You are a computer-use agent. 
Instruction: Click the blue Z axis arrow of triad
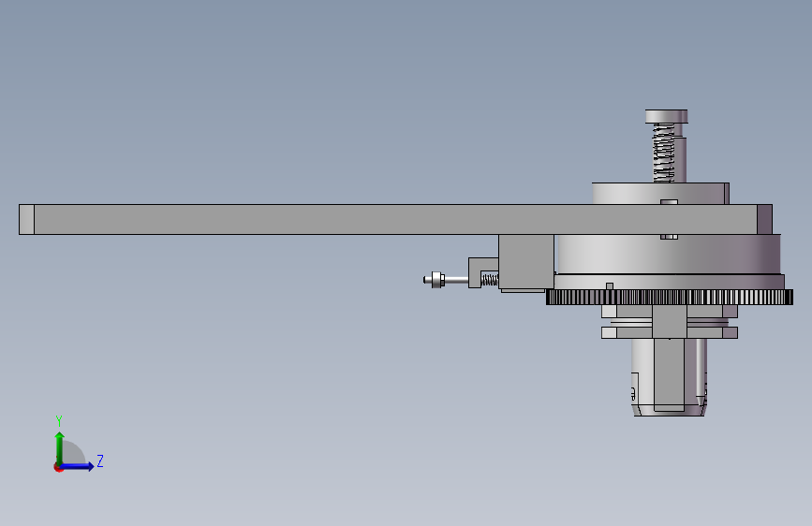click(77, 466)
